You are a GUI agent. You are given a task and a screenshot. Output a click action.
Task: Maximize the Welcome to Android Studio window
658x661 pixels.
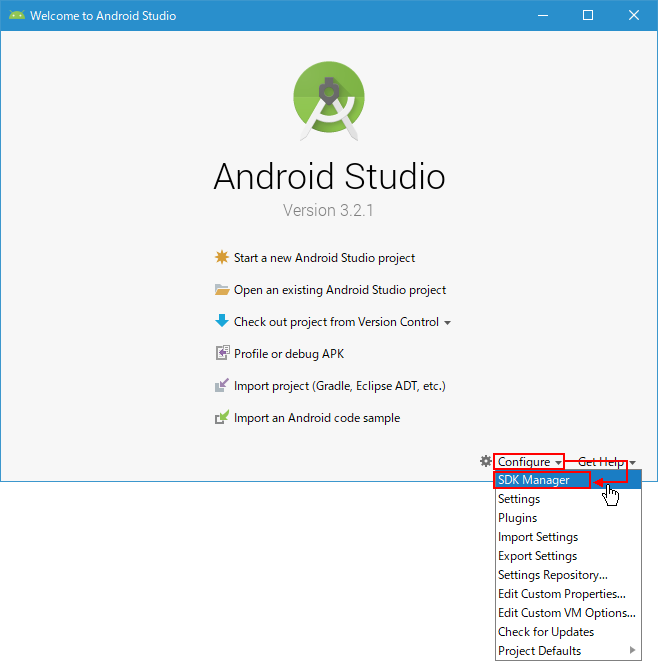(588, 16)
